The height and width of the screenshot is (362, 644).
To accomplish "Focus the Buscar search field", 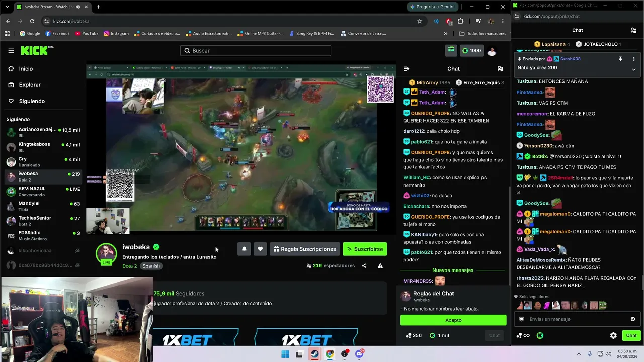I will pyautogui.click(x=256, y=50).
